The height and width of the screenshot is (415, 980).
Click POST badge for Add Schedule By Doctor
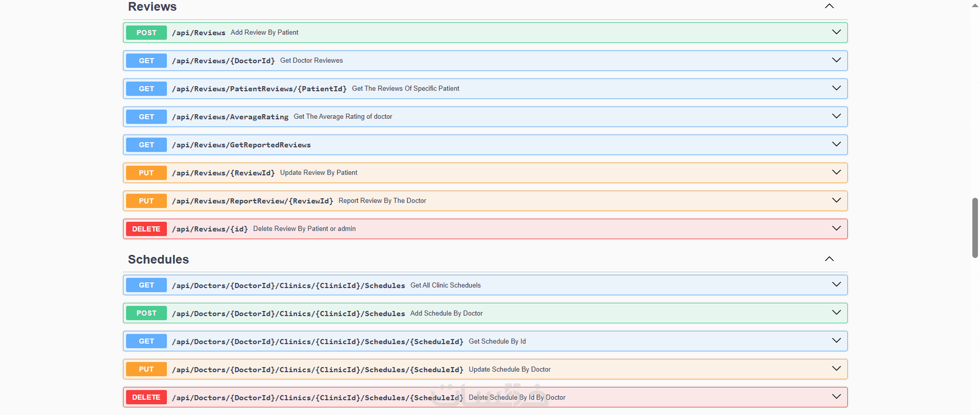point(146,313)
